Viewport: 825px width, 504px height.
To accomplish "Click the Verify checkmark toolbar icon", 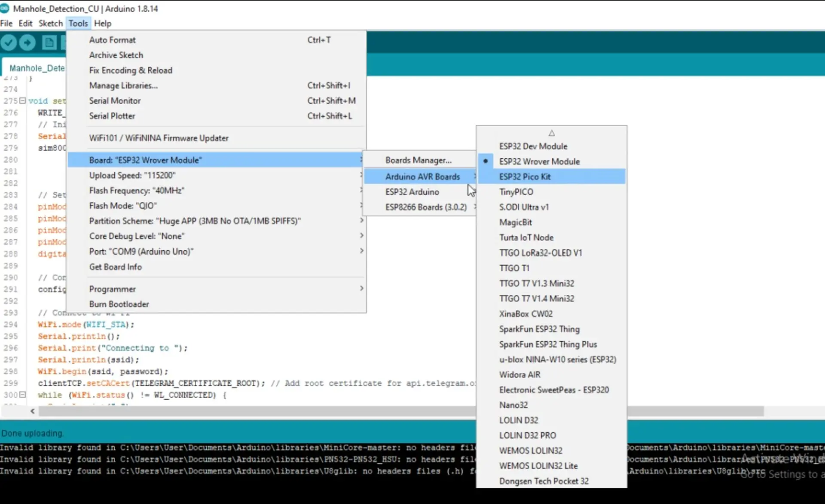I will point(9,43).
